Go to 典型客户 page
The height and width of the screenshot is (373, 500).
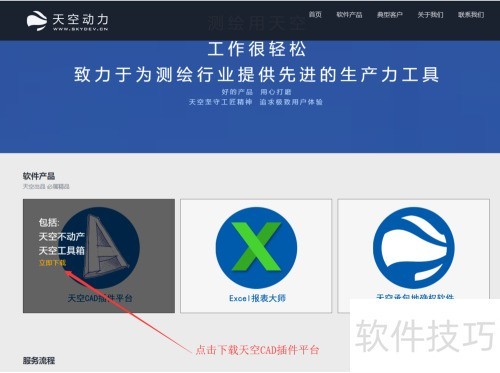tap(390, 14)
